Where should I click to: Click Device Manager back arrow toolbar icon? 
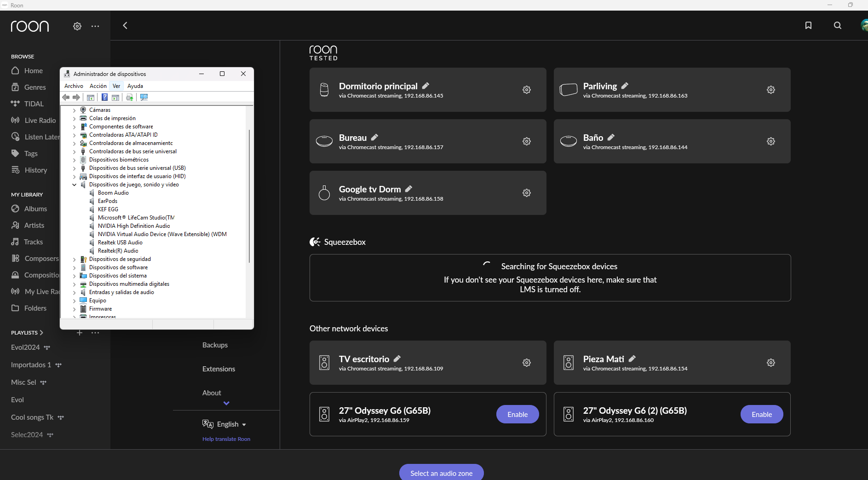pyautogui.click(x=66, y=97)
